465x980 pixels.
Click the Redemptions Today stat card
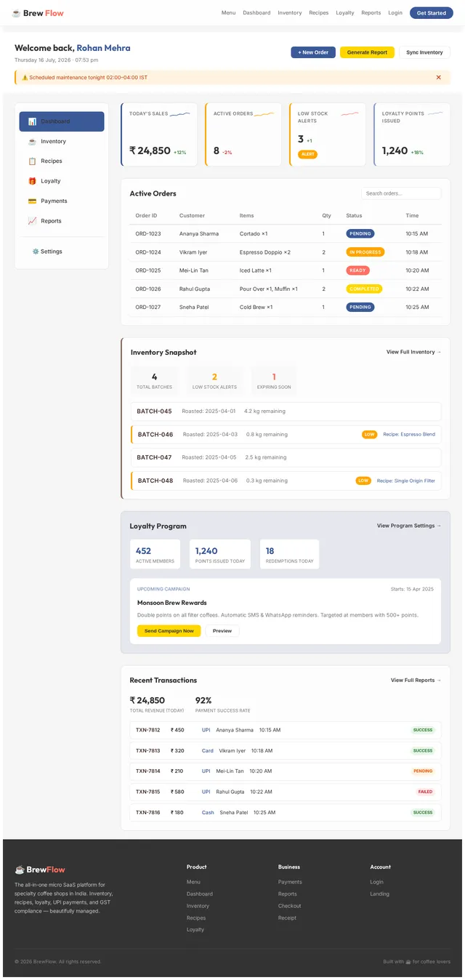pos(290,554)
